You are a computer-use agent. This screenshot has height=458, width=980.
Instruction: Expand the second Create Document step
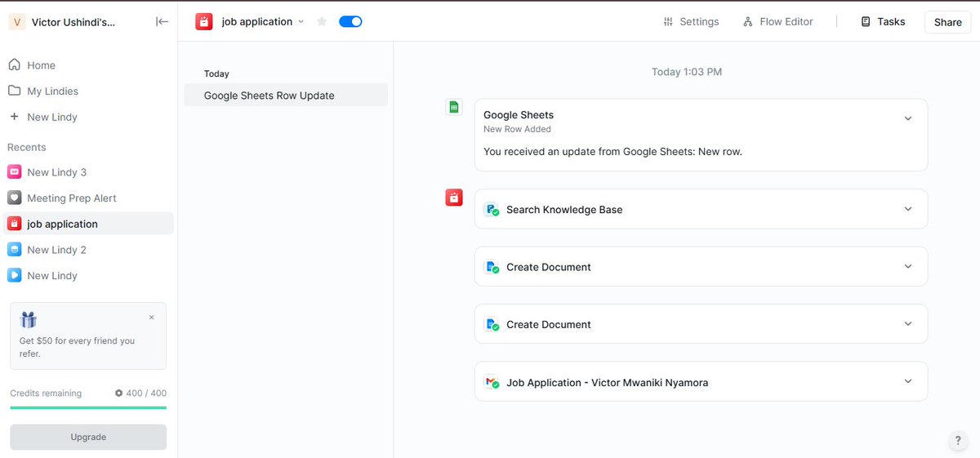908,324
